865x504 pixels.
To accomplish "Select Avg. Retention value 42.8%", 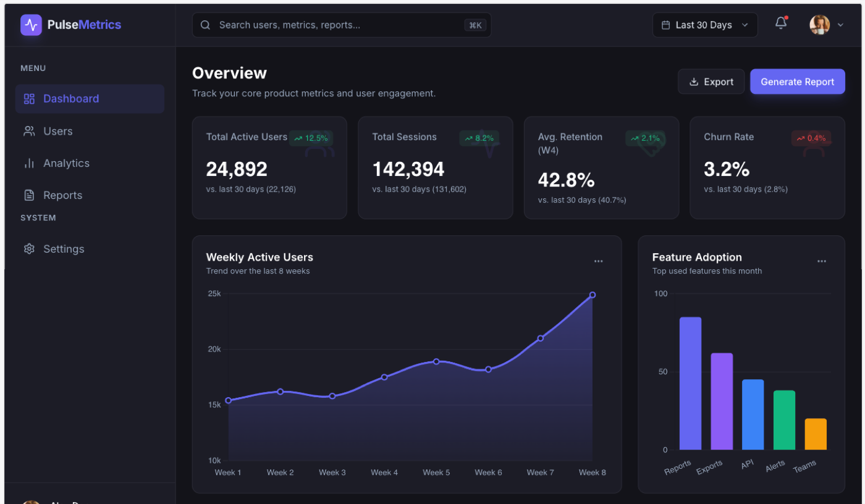I will pyautogui.click(x=566, y=180).
